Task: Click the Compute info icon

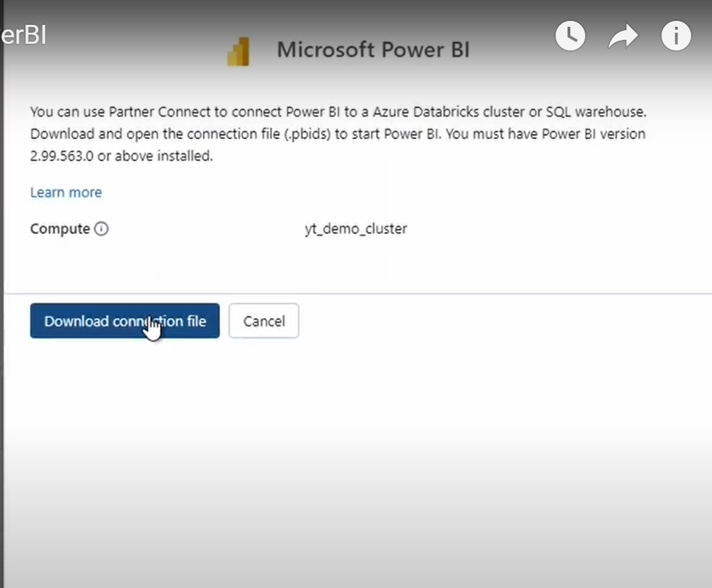Action: [101, 228]
